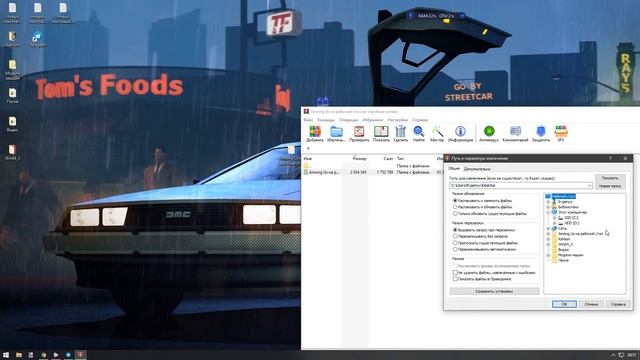The width and height of the screenshot is (640, 360).
Task: Click the Добавить (Add) toolbar icon in WinRAR
Action: click(315, 133)
